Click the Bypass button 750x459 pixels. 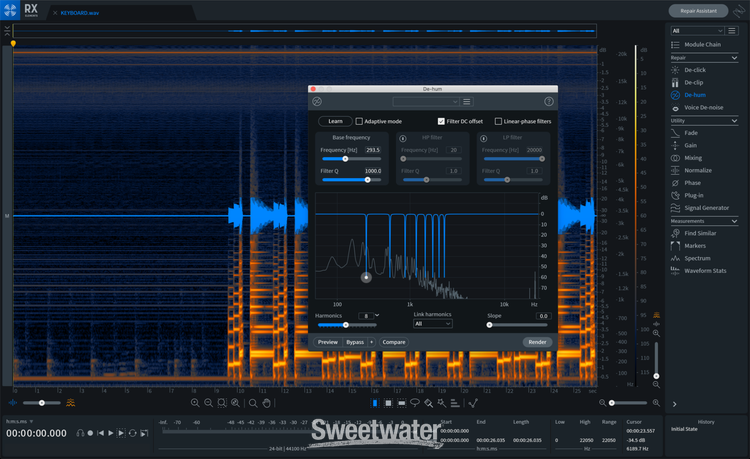355,342
